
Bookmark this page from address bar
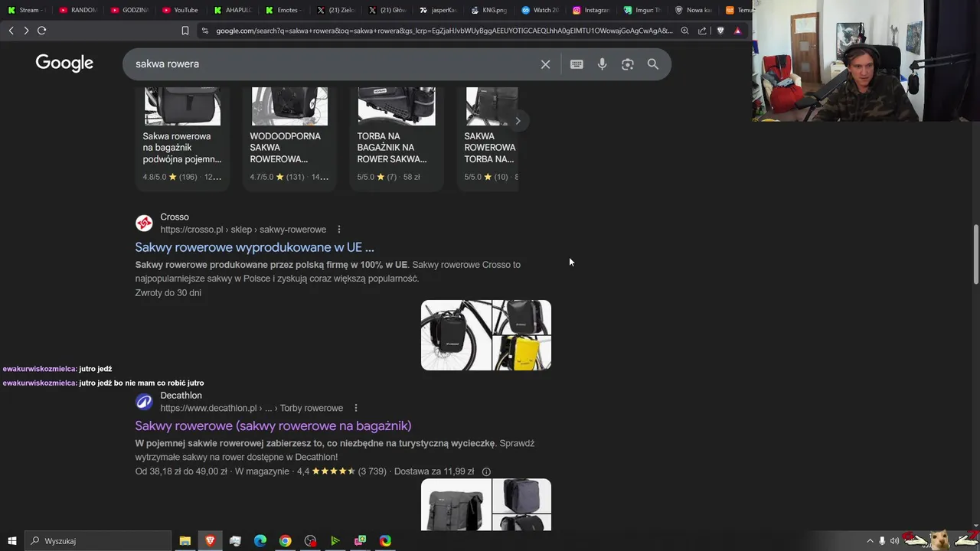click(x=185, y=31)
